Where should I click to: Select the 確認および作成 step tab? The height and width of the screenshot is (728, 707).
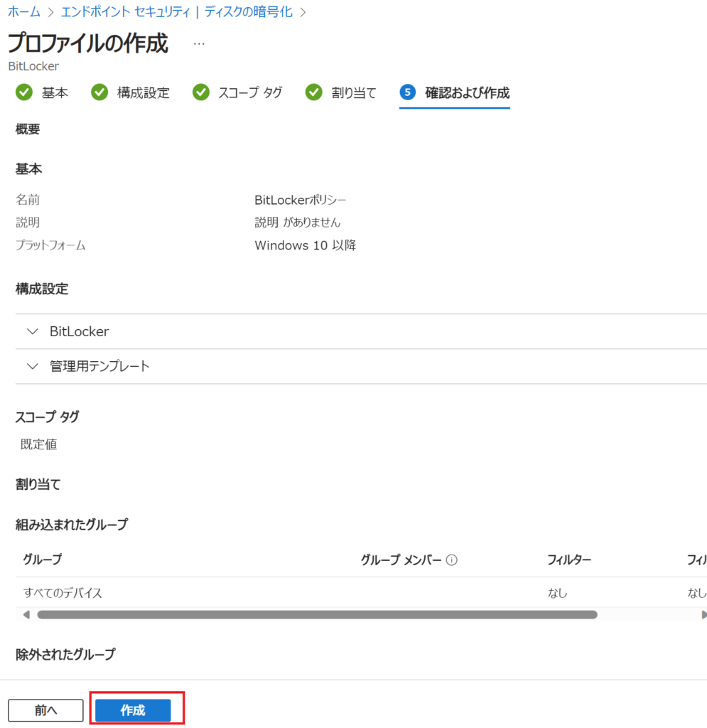click(467, 92)
